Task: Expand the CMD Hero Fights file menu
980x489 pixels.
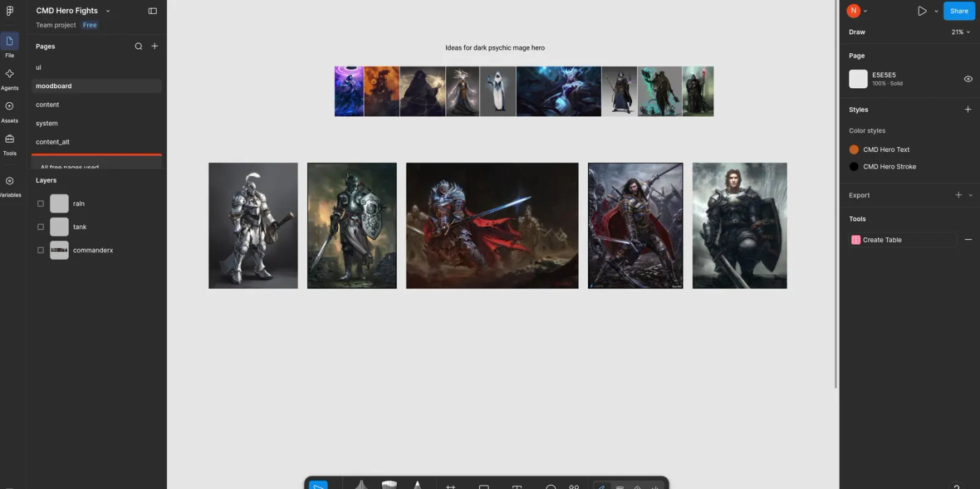Action: (x=108, y=11)
